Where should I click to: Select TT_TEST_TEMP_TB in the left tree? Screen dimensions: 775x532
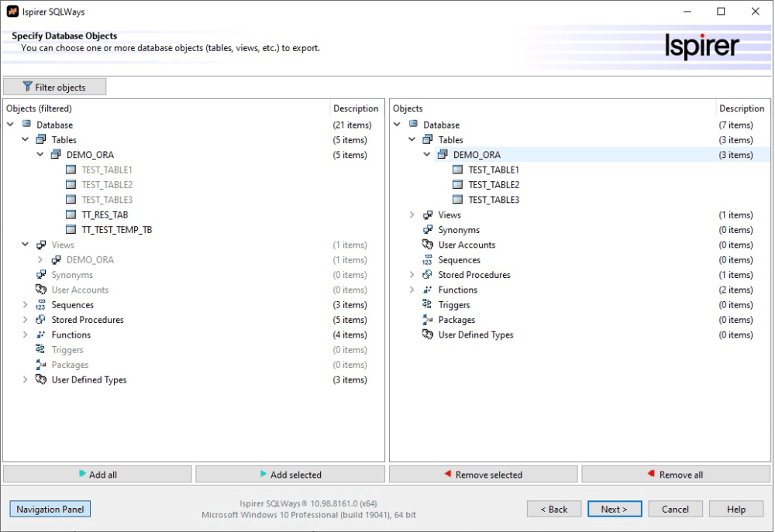pos(116,230)
